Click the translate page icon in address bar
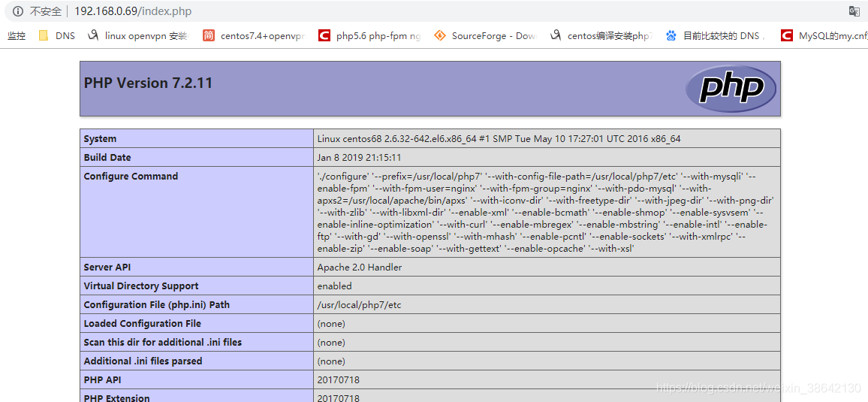Image resolution: width=868 pixels, height=402 pixels. click(x=854, y=11)
